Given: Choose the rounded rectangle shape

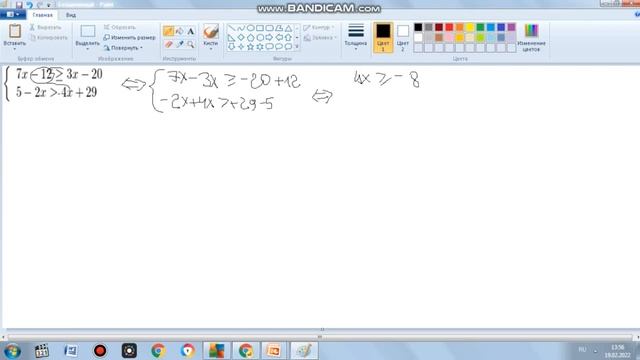Looking at the screenshot, I should point(269,28).
